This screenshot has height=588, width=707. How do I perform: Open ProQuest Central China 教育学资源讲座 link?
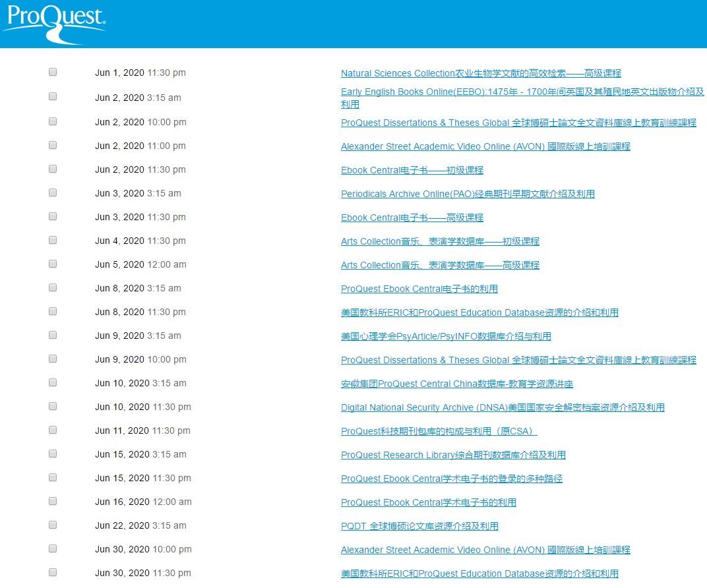[456, 384]
